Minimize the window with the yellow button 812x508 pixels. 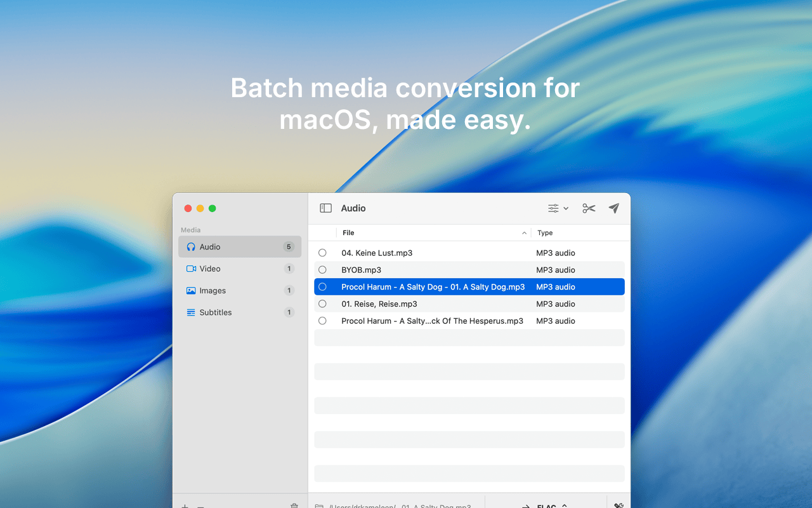(x=200, y=208)
